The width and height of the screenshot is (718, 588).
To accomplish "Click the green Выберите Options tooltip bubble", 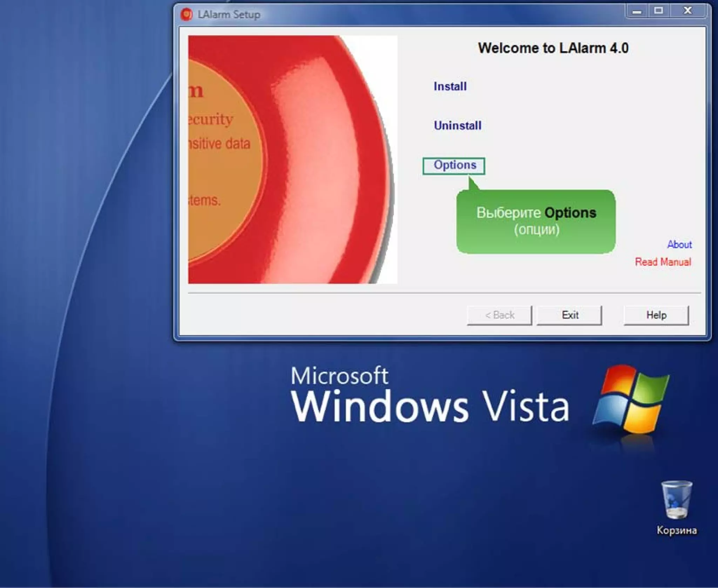I will click(536, 222).
